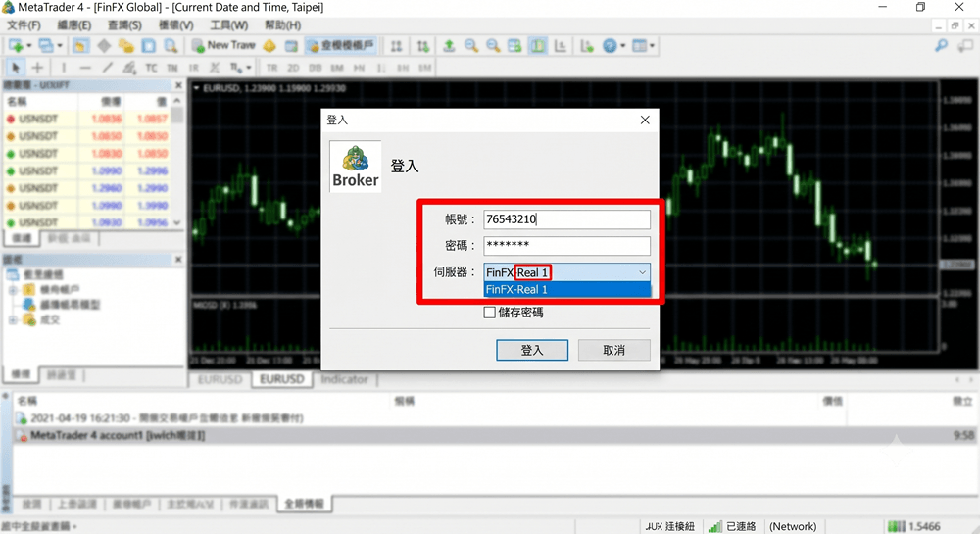
Task: Select the cursor arrow tool
Action: [16, 68]
